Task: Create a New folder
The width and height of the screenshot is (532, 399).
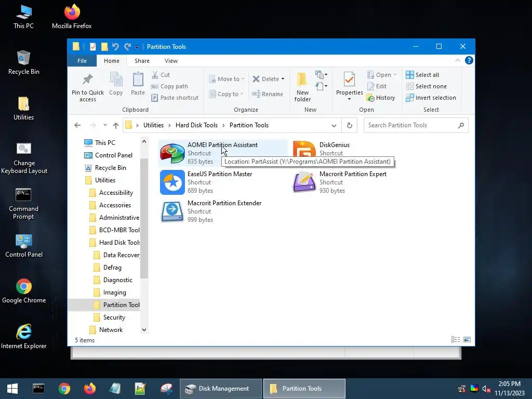Action: pyautogui.click(x=302, y=87)
